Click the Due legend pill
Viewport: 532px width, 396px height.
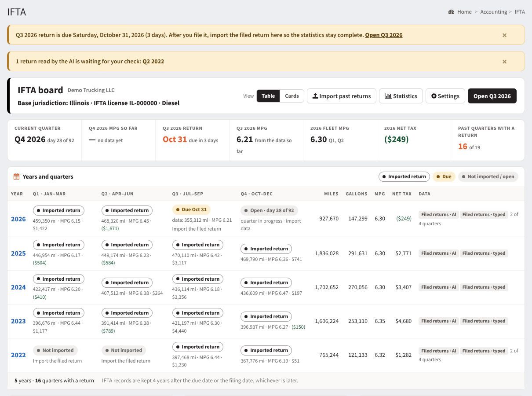click(444, 176)
